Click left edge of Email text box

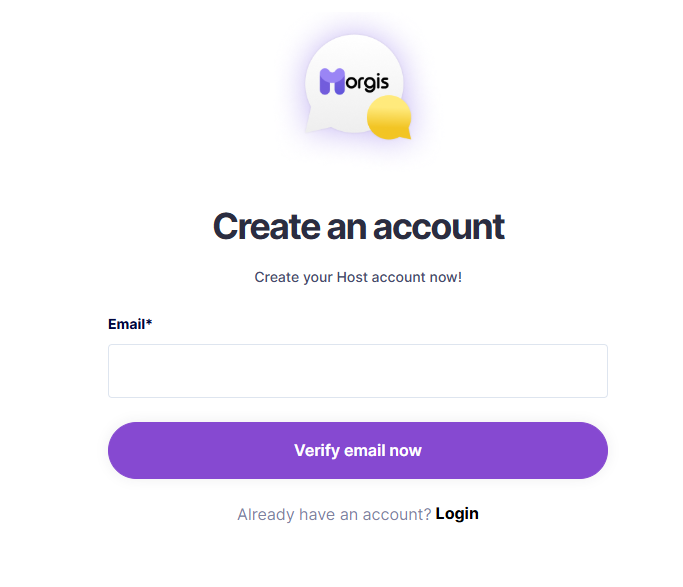114,371
